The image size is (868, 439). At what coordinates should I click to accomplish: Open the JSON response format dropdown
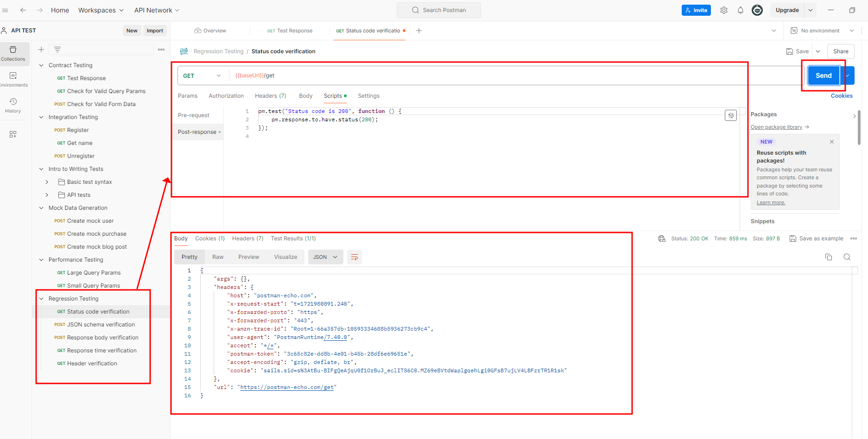pos(325,257)
